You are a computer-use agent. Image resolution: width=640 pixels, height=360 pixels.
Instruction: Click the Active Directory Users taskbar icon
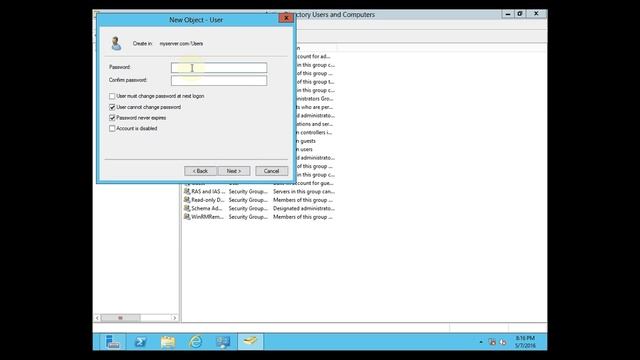(250, 341)
